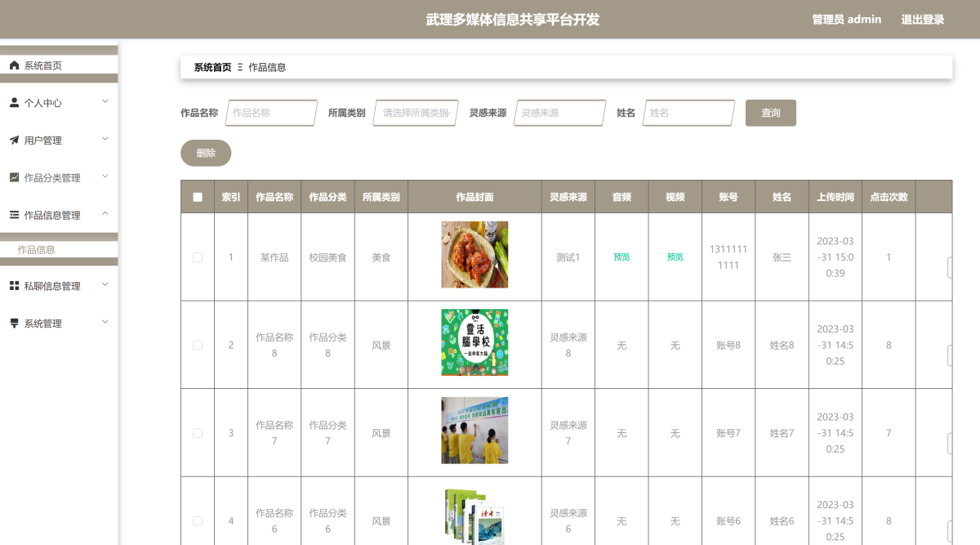Click the 查询 search button
This screenshot has height=545, width=980.
coord(770,113)
